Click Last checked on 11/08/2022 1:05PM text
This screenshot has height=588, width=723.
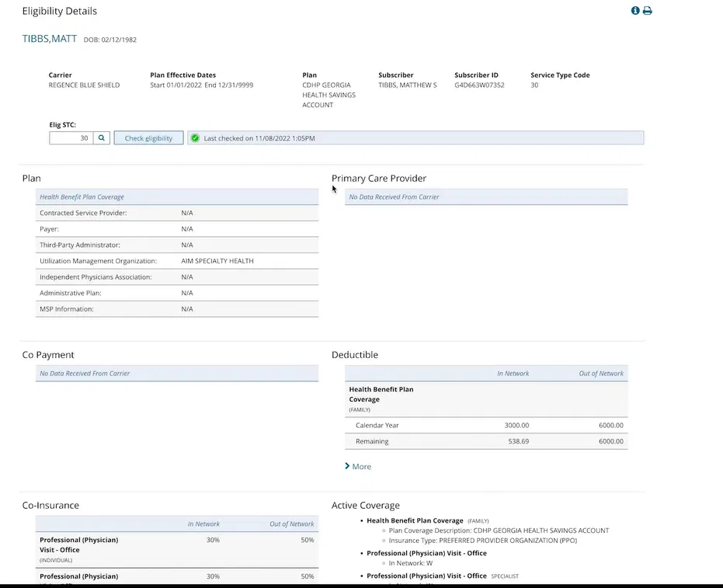coord(259,138)
